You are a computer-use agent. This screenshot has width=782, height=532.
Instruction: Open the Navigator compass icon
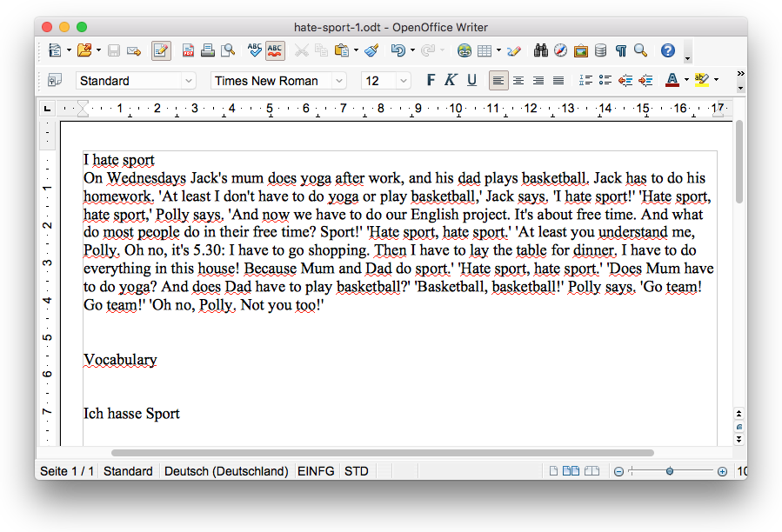coord(560,50)
